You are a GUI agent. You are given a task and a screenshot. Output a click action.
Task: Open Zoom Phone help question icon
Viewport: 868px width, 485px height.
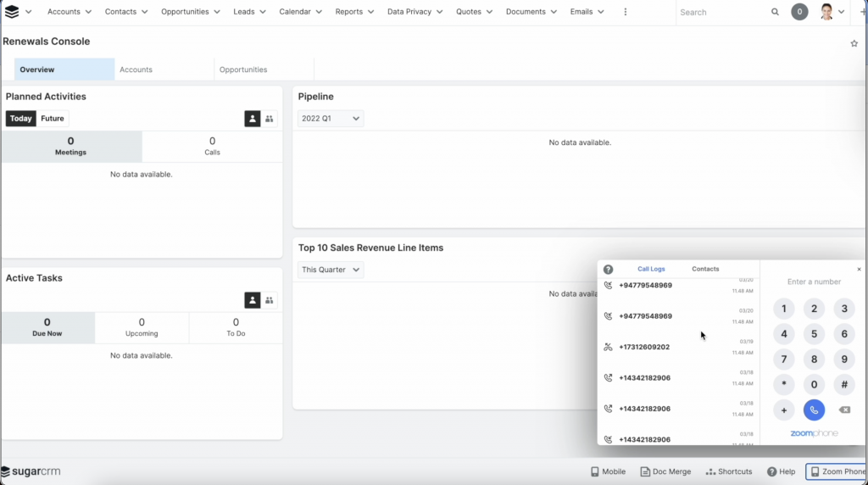(608, 269)
